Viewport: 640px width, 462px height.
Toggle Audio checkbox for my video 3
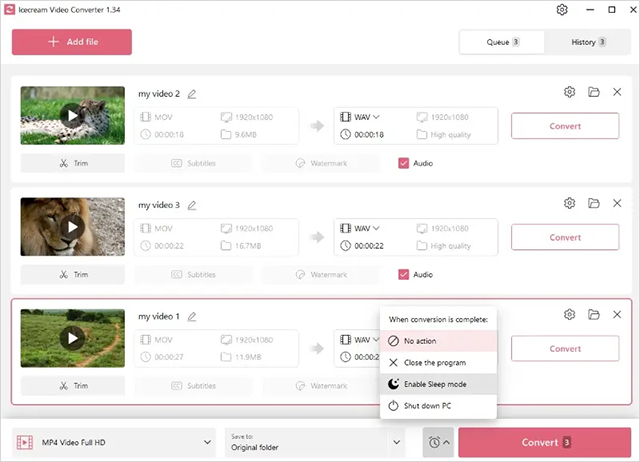click(x=404, y=274)
